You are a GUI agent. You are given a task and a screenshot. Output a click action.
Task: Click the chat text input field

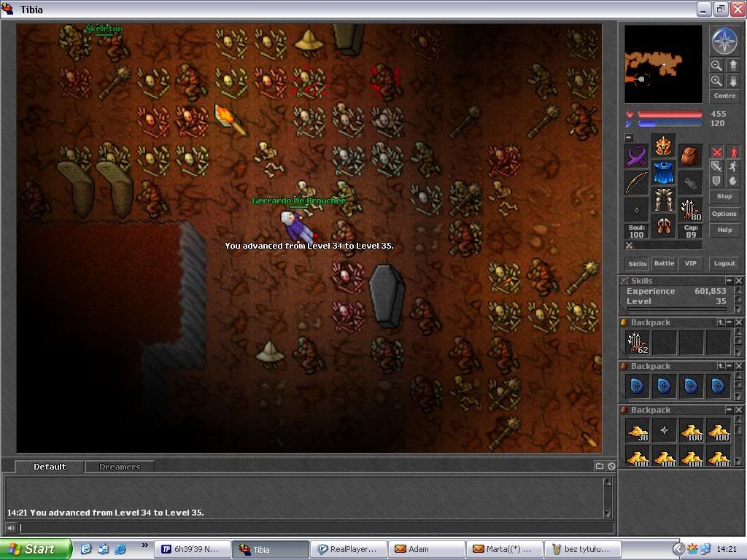click(315, 528)
